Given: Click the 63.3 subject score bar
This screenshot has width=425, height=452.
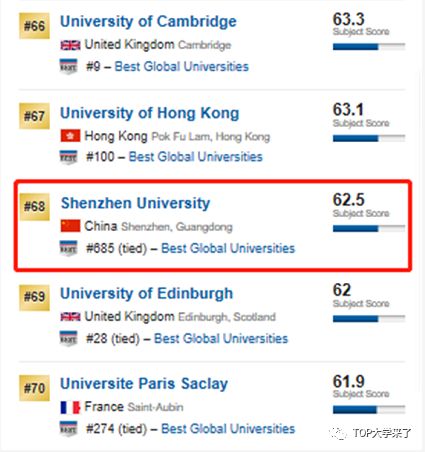Looking at the screenshot, I should tap(369, 47).
